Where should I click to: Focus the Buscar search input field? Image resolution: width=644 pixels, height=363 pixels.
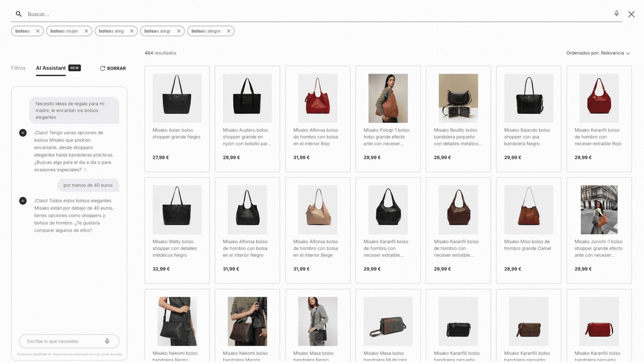tap(302, 14)
